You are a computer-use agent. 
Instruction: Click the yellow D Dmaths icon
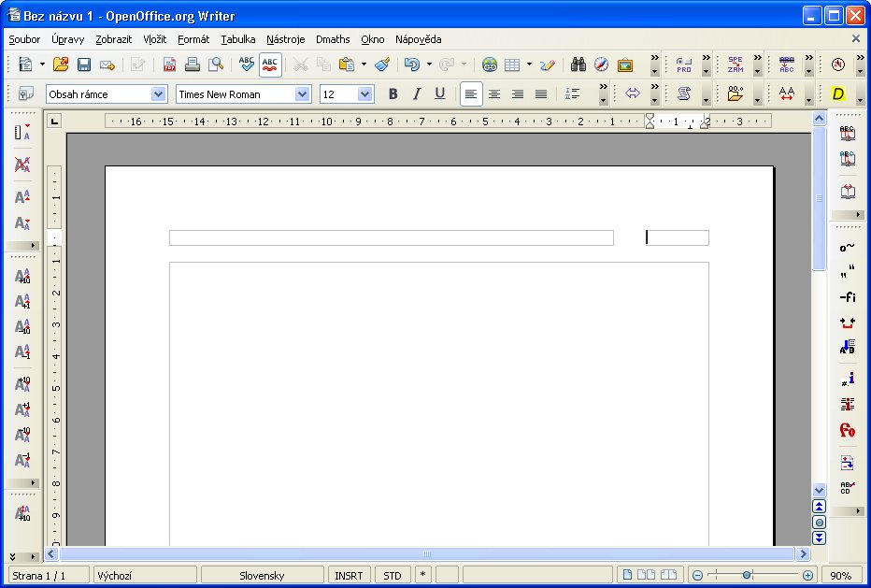[838, 93]
